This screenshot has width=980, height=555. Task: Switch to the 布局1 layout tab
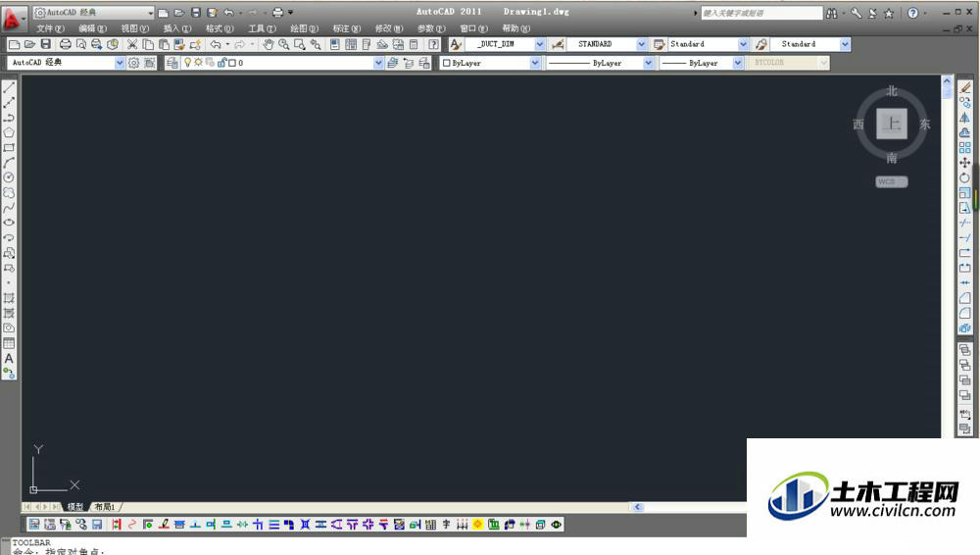105,507
